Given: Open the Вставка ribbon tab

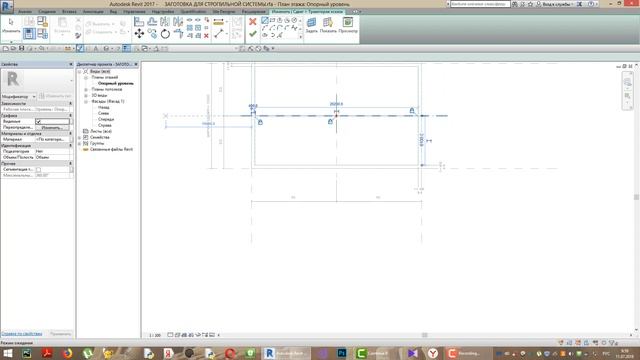Looking at the screenshot, I should click(x=69, y=12).
